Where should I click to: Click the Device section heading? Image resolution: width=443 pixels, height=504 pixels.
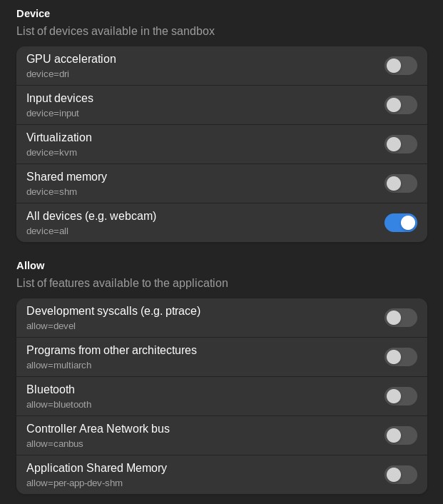[x=33, y=14]
